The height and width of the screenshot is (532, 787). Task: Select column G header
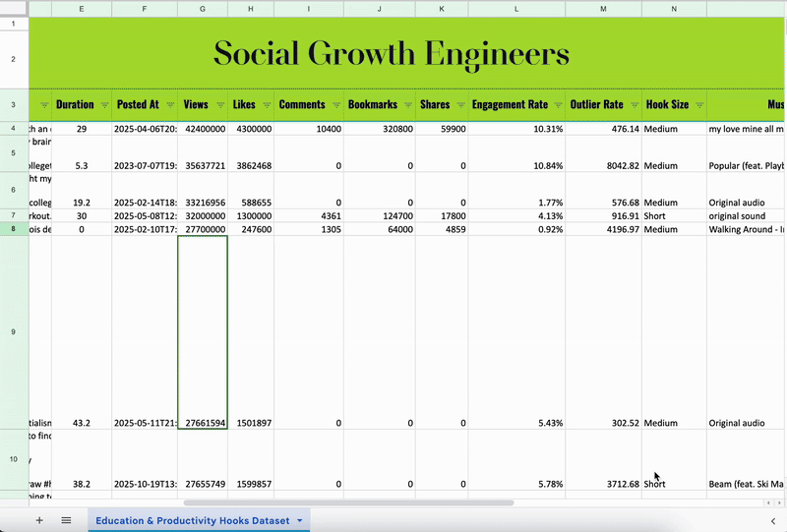point(203,8)
